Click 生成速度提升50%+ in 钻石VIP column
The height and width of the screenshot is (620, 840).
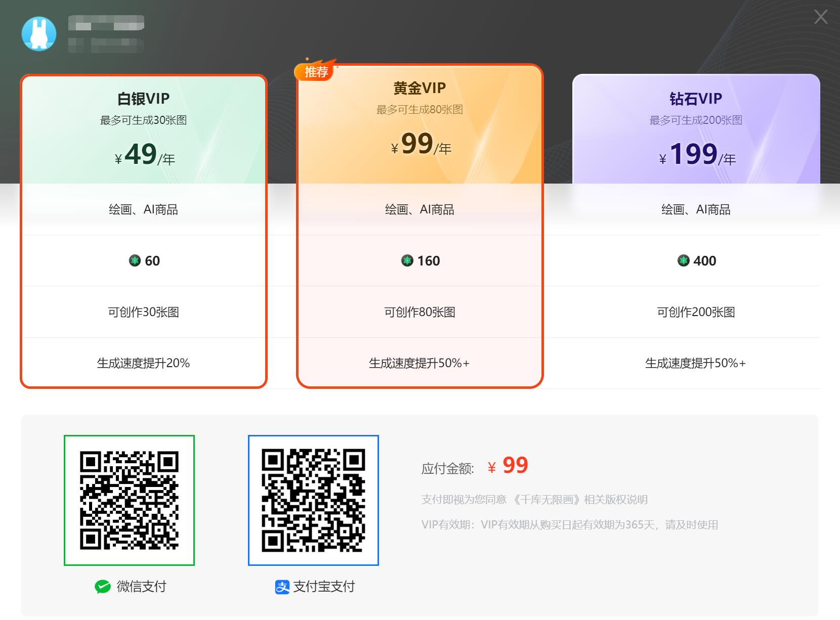pos(696,363)
